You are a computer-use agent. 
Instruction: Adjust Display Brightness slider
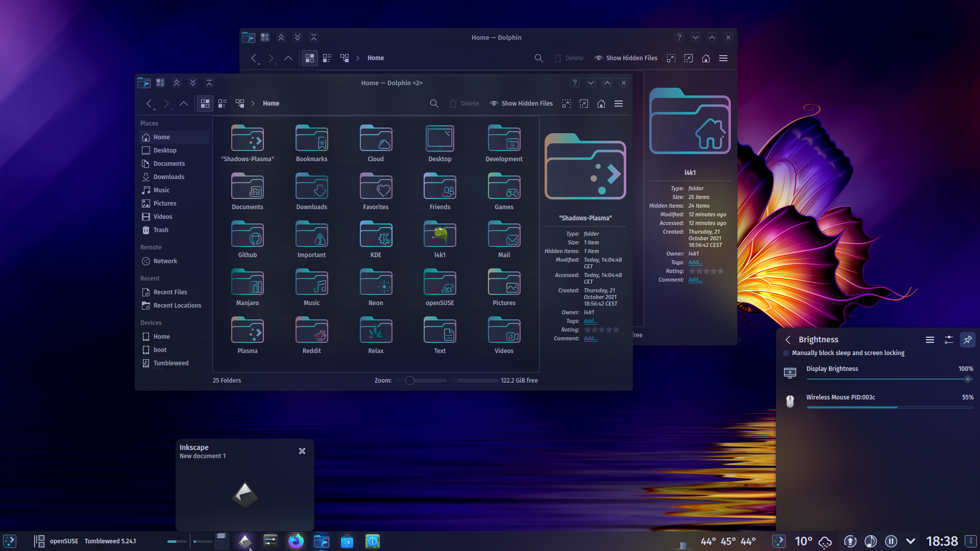[890, 379]
